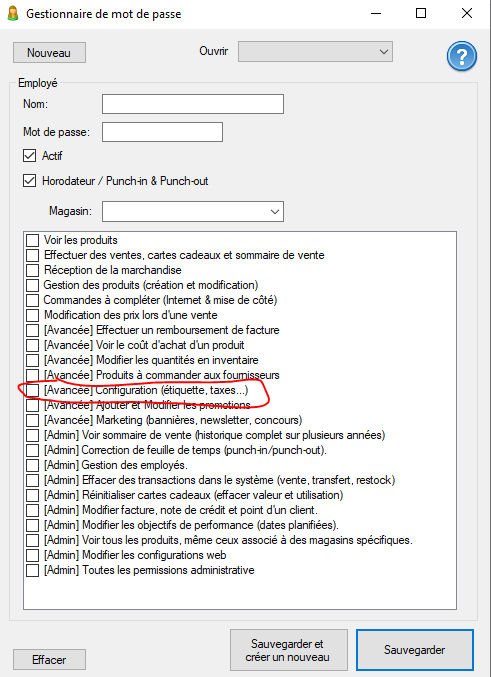
Task: Check Toutes les permissions administrative
Action: pos(32,570)
